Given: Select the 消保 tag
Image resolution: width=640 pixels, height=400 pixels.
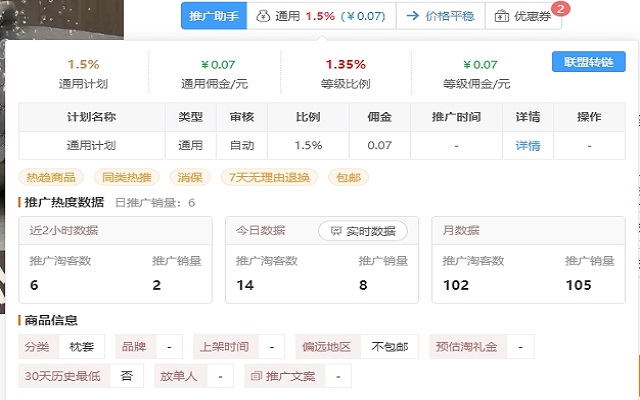Looking at the screenshot, I should click(190, 177).
